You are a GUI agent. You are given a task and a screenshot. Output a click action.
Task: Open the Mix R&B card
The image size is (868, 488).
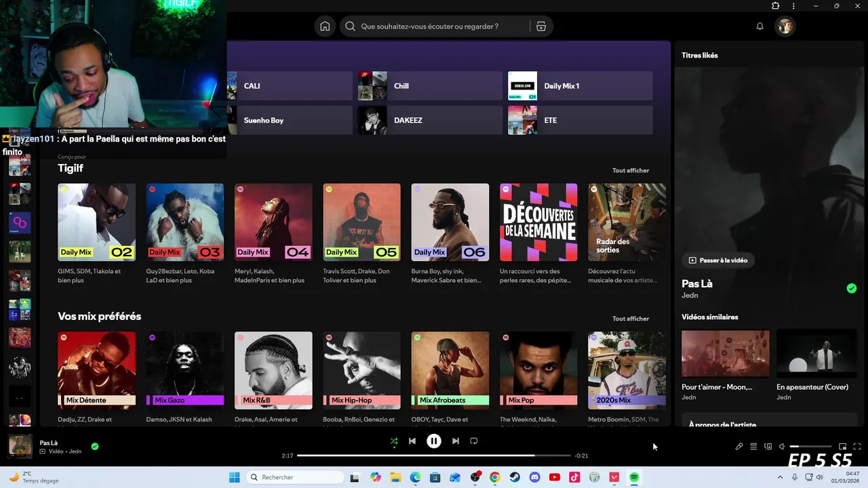[x=273, y=370]
